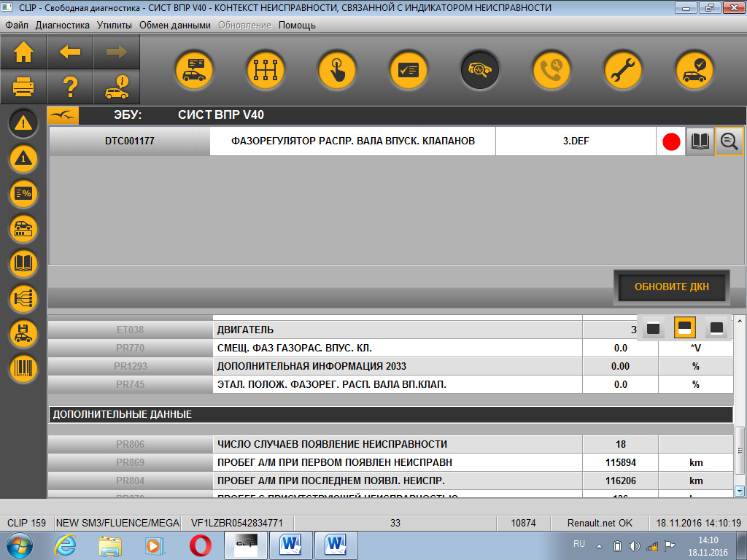This screenshot has width=747, height=560.
Task: Click the ДОПОЛНИТЕЛЬНЫЕ ДАННЫЕ section header
Action: (x=391, y=414)
